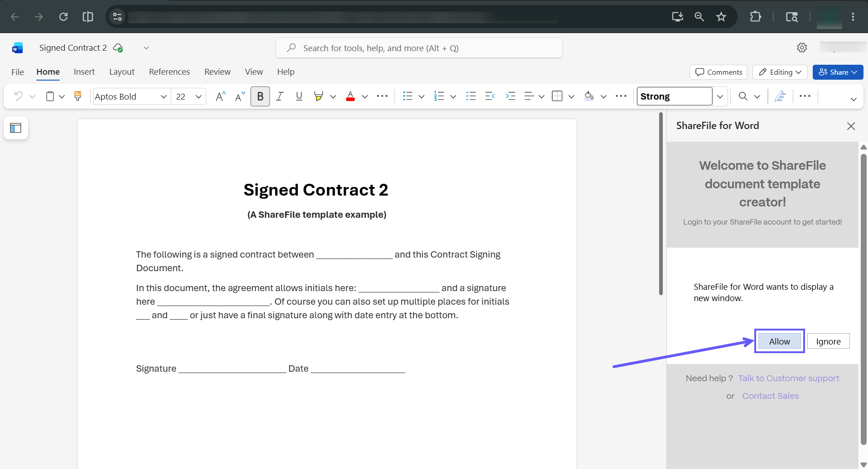Viewport: 868px width, 469px height.
Task: Expand the document title dropdown chevron
Action: (146, 48)
